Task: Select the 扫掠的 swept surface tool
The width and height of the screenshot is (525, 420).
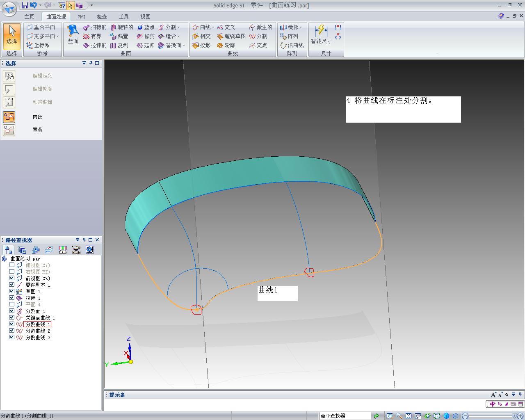Action: (x=95, y=27)
